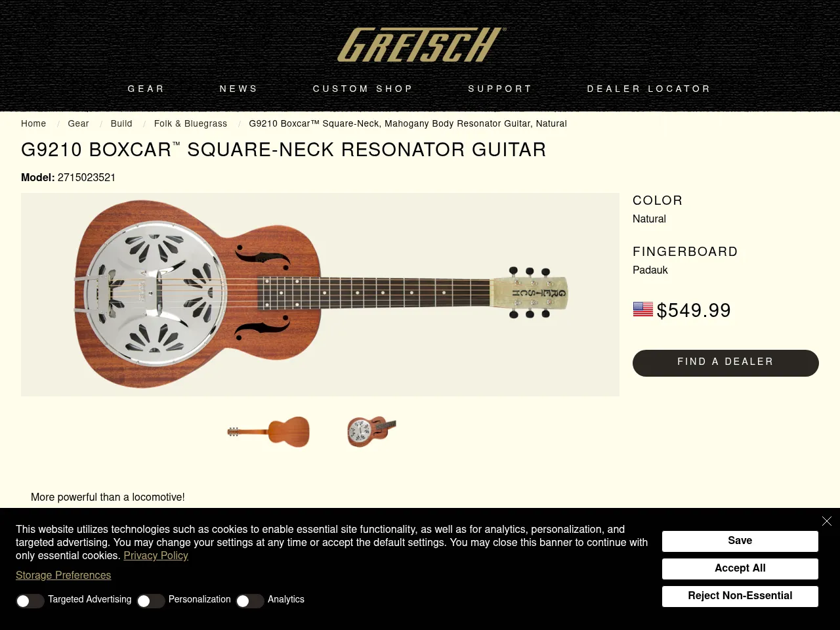Click the Gretsch logo
Image resolution: width=840 pixels, height=630 pixels.
click(x=419, y=44)
